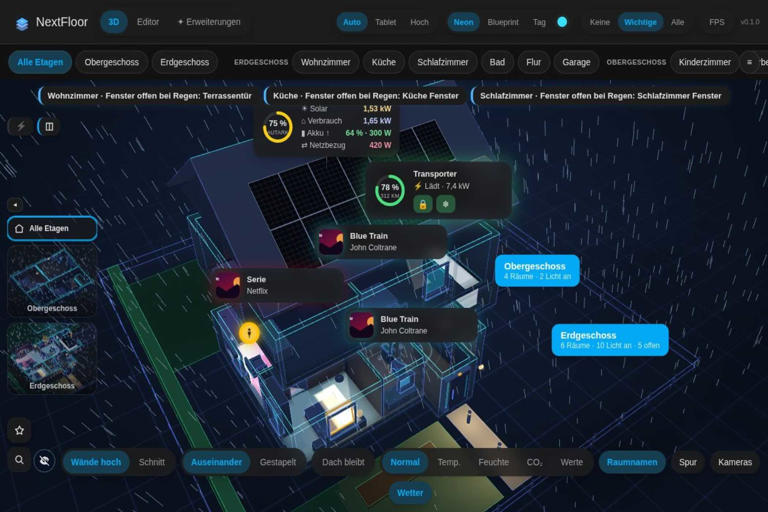Screen dimensions: 768x512
Task: Select Tablet quality mode
Action: tap(385, 22)
